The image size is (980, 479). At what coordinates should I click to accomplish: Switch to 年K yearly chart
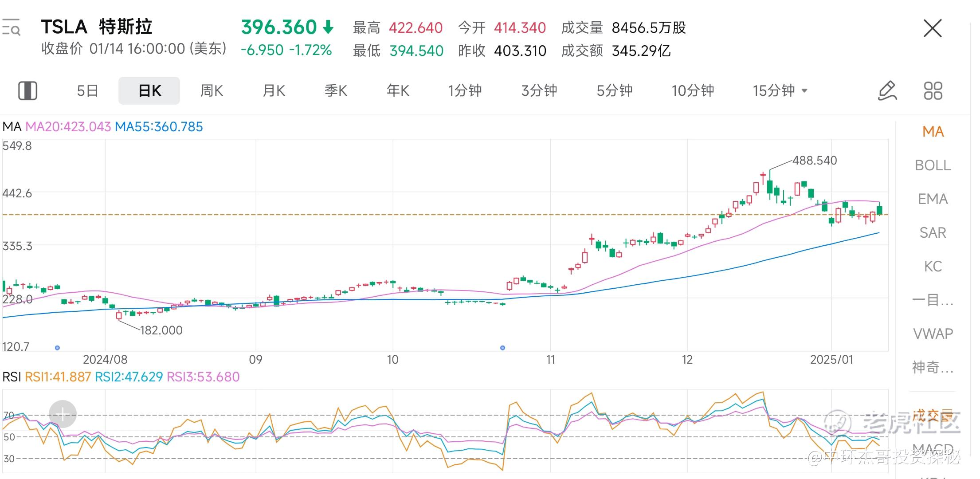398,90
